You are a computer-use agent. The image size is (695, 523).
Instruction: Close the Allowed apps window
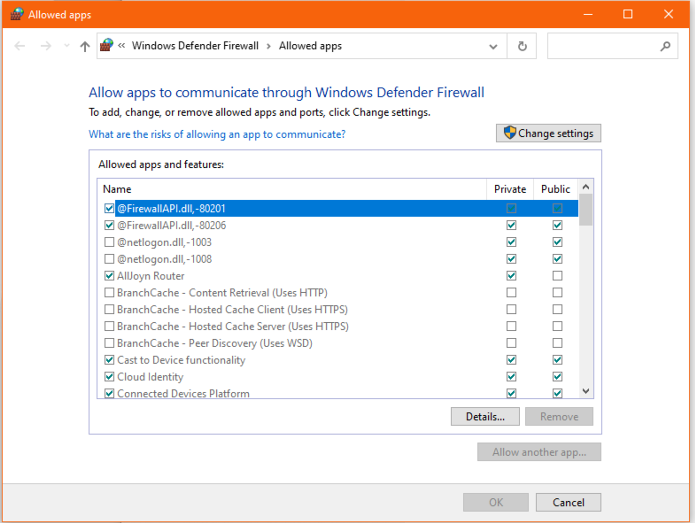click(668, 14)
